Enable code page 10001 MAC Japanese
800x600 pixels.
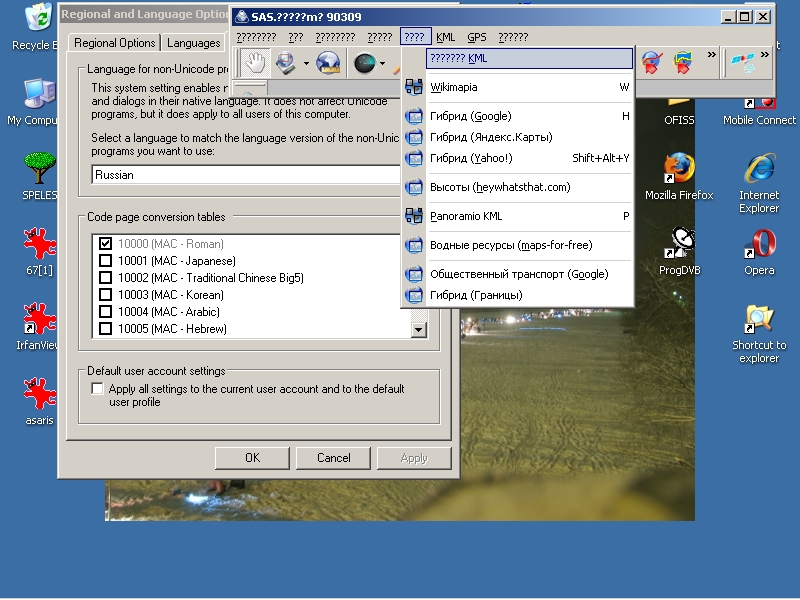pyautogui.click(x=106, y=261)
